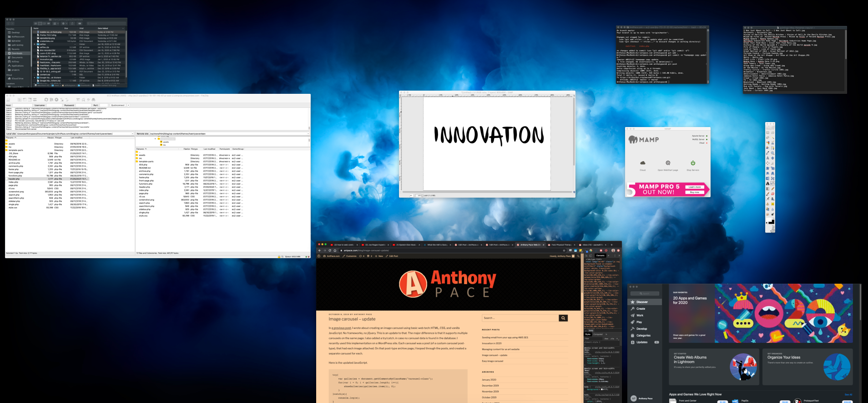The image size is (868, 403).
Task: Open the Computed tab in DevTools
Action: 598,334
